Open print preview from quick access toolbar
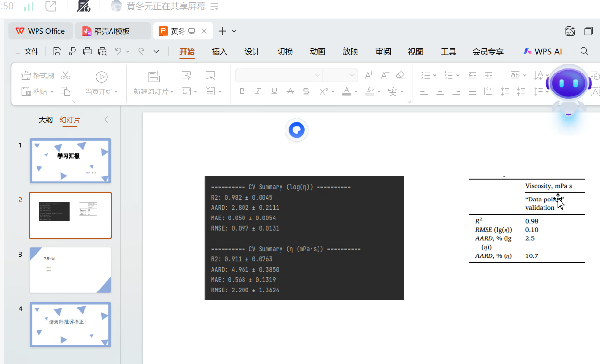The image size is (600, 364). [x=102, y=52]
